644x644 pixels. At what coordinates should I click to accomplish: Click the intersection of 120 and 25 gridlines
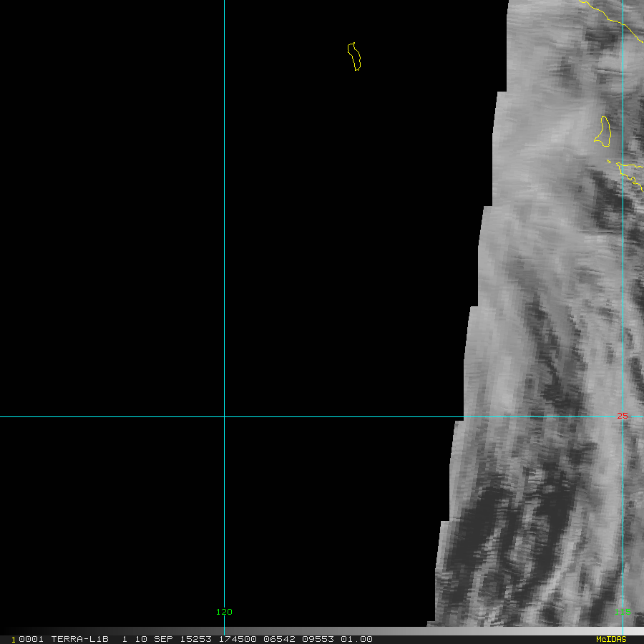[x=224, y=417]
